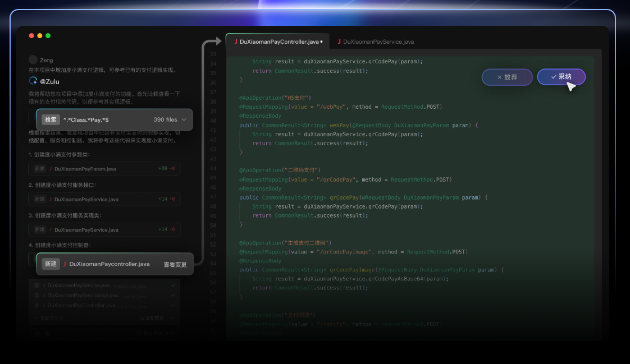Screen dimensions: 630x364
Task: Click 全部放弃 to discard all changes
Action: [152, 318]
